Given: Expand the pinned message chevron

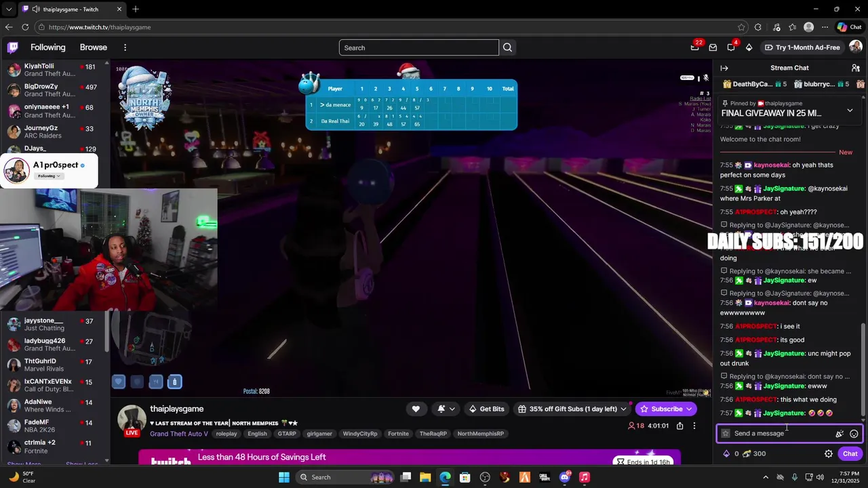Looking at the screenshot, I should point(850,110).
